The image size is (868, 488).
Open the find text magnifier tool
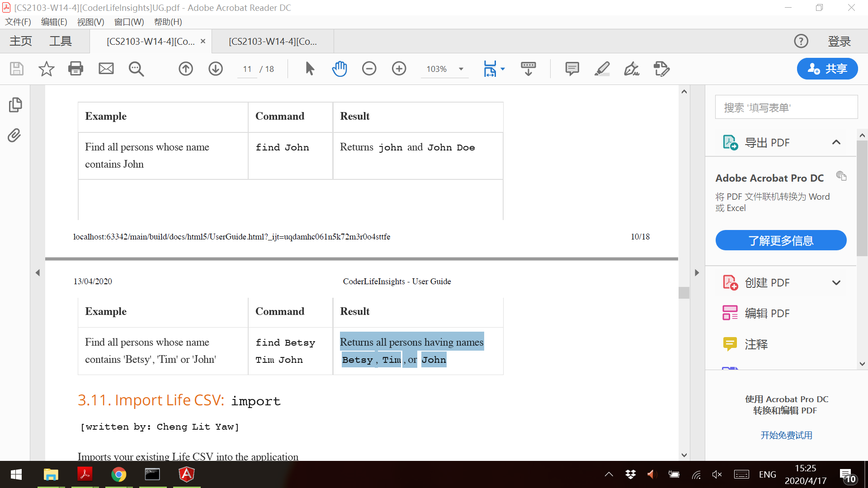(136, 69)
